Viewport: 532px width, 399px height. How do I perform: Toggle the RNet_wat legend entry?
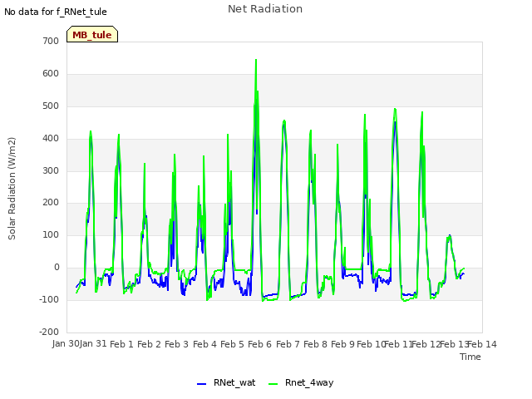pyautogui.click(x=226, y=383)
